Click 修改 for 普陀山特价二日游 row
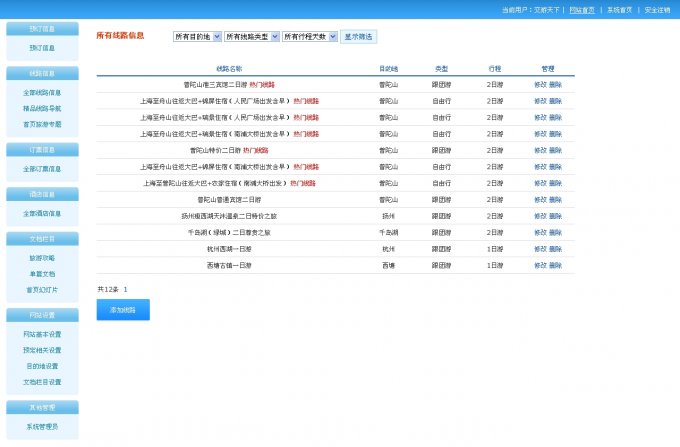Image resolution: width=680 pixels, height=447 pixels. (540, 150)
